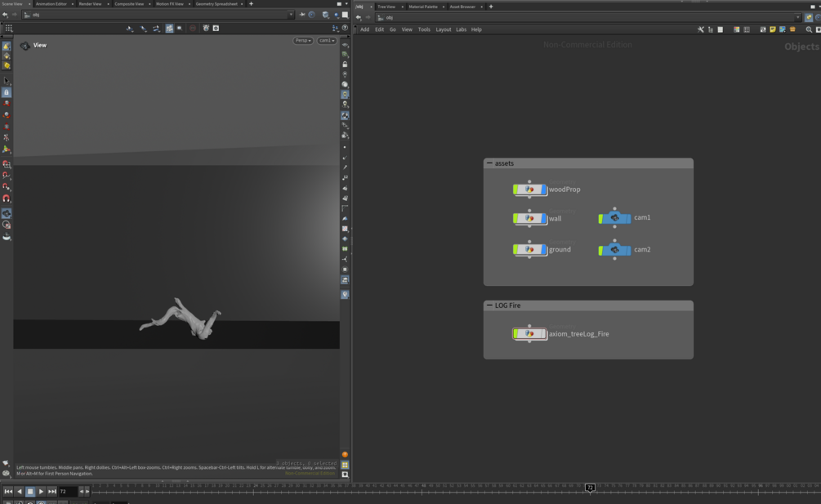Add a new pane tab in scene view
Viewport: 821px width, 504px height.
tap(251, 3)
